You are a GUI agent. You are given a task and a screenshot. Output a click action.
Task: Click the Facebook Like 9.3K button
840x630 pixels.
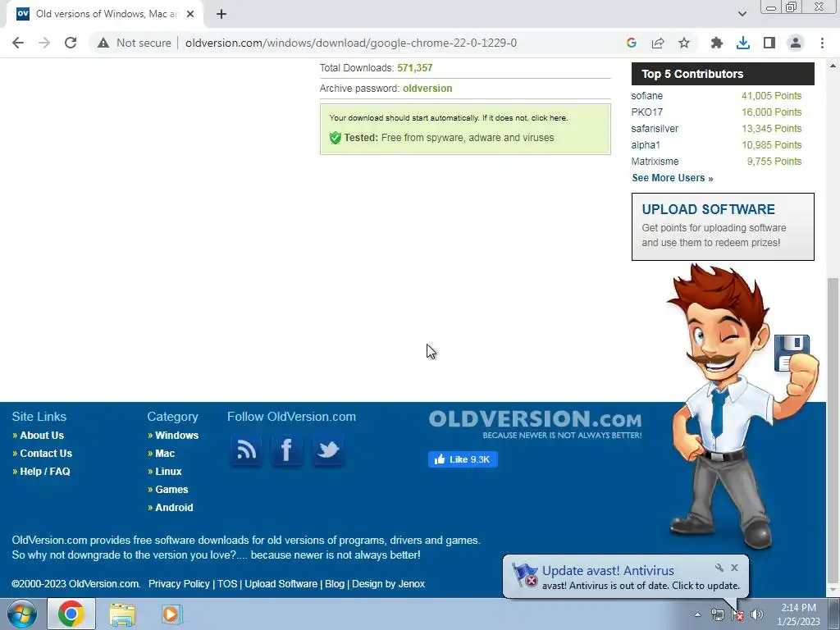(x=463, y=459)
